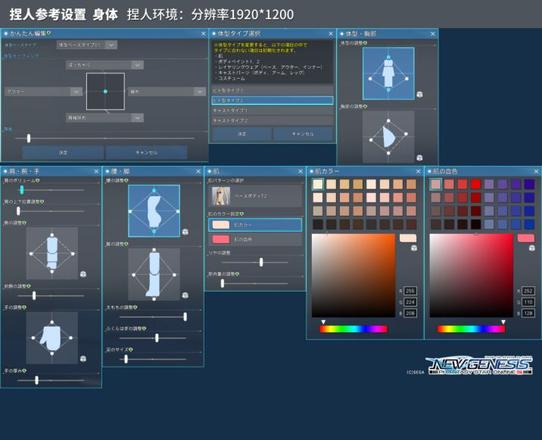542x440 pixels.
Task: Click clipboard icon beside the chest shape adjuster
Action: coord(420,158)
